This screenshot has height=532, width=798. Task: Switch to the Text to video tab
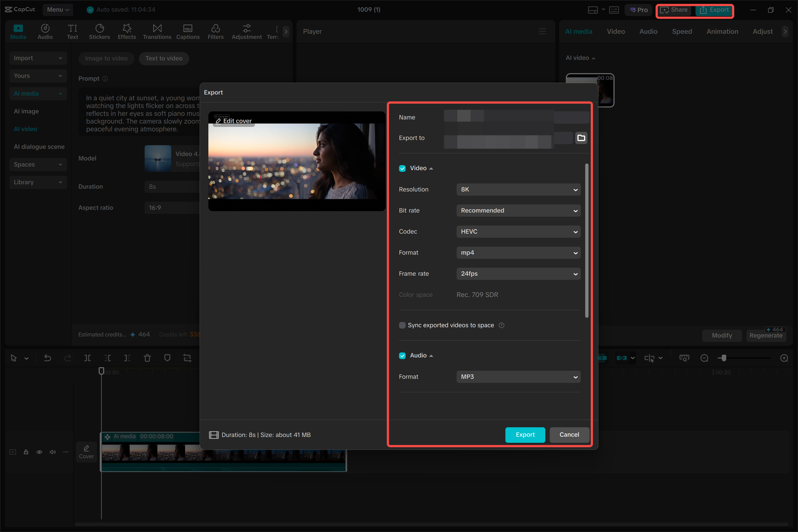[164, 58]
